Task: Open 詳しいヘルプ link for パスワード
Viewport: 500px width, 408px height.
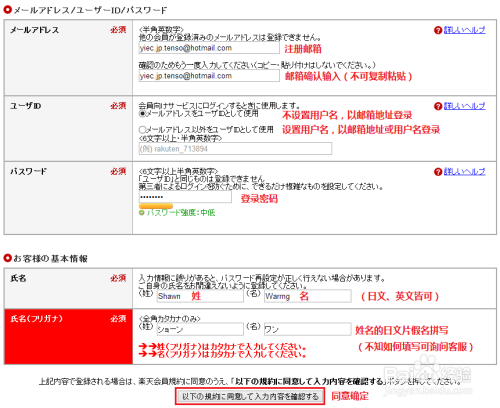Action: click(464, 172)
